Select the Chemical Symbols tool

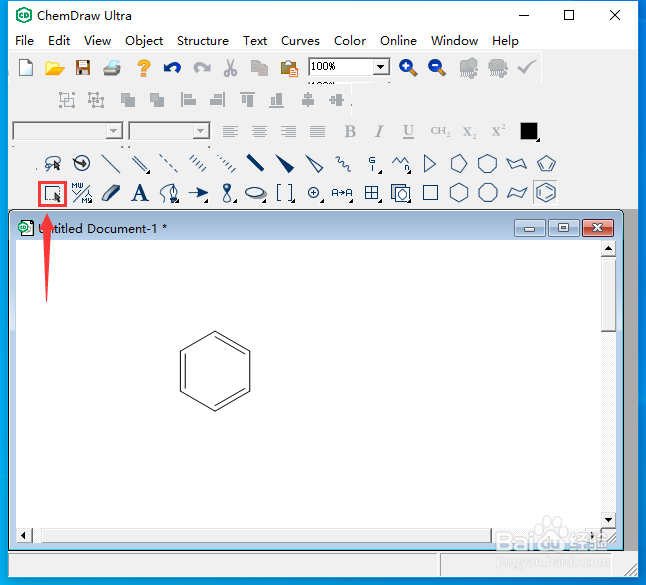click(x=314, y=193)
